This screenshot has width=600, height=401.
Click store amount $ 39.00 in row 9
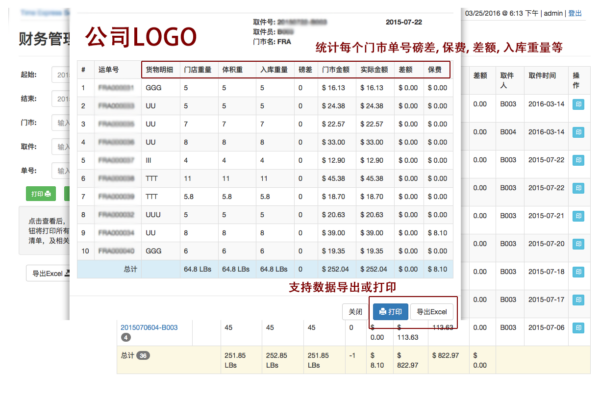pos(333,233)
